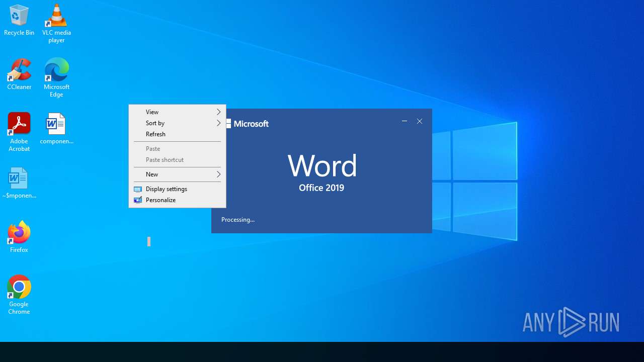Click the greyed Paste menu entry
This screenshot has height=362, width=644.
177,149
